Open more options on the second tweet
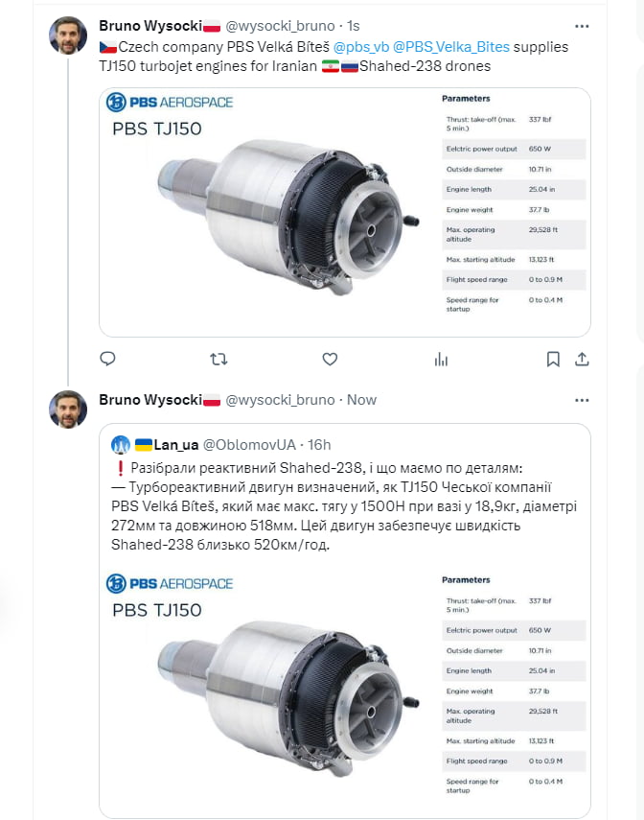The image size is (644, 820). [x=583, y=400]
